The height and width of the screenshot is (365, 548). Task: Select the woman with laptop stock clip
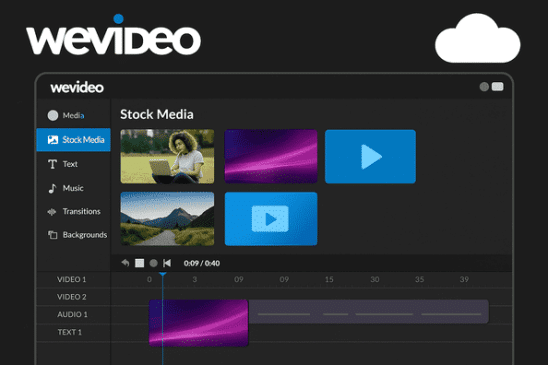167,156
